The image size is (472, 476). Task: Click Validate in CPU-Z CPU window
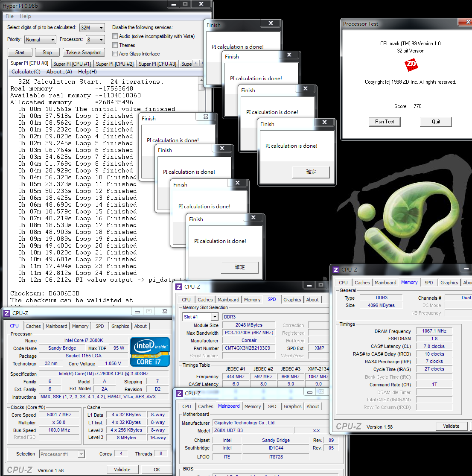(122, 470)
